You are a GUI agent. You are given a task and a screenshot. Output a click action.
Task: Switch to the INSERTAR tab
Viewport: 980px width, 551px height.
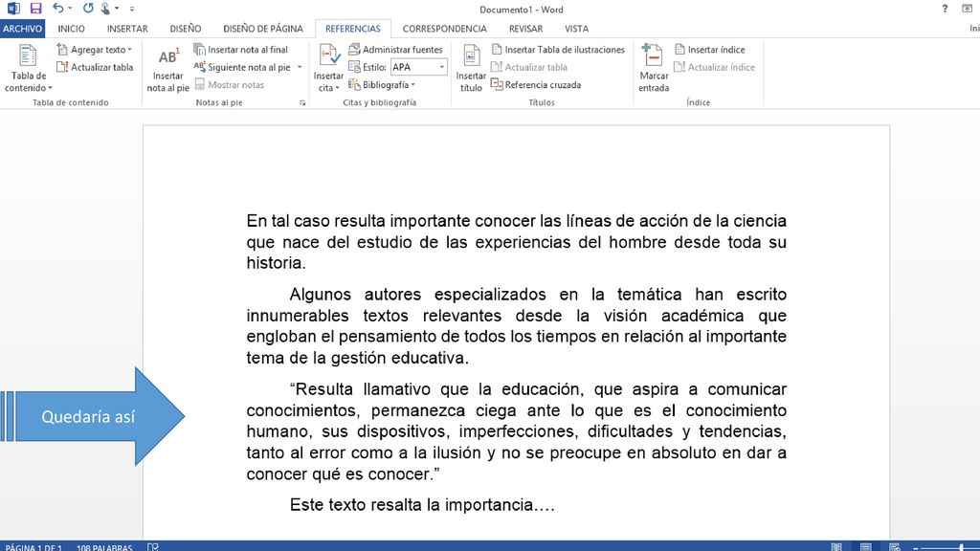[127, 29]
